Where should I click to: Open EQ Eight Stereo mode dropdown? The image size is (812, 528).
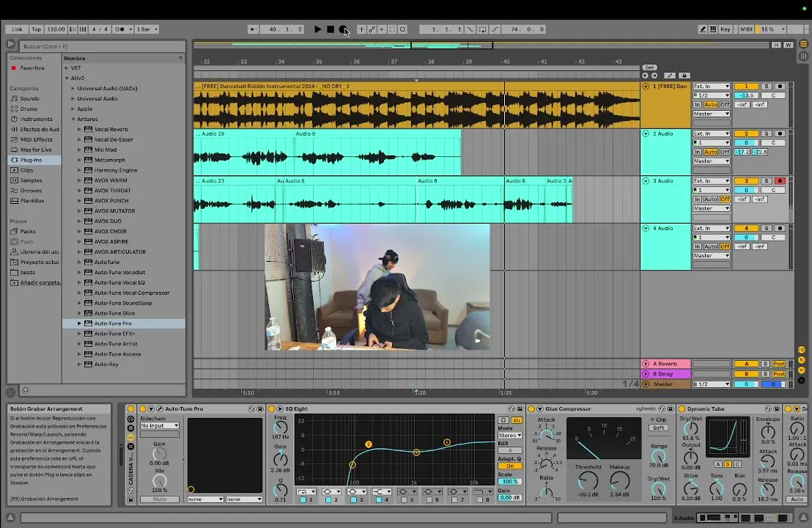click(510, 436)
